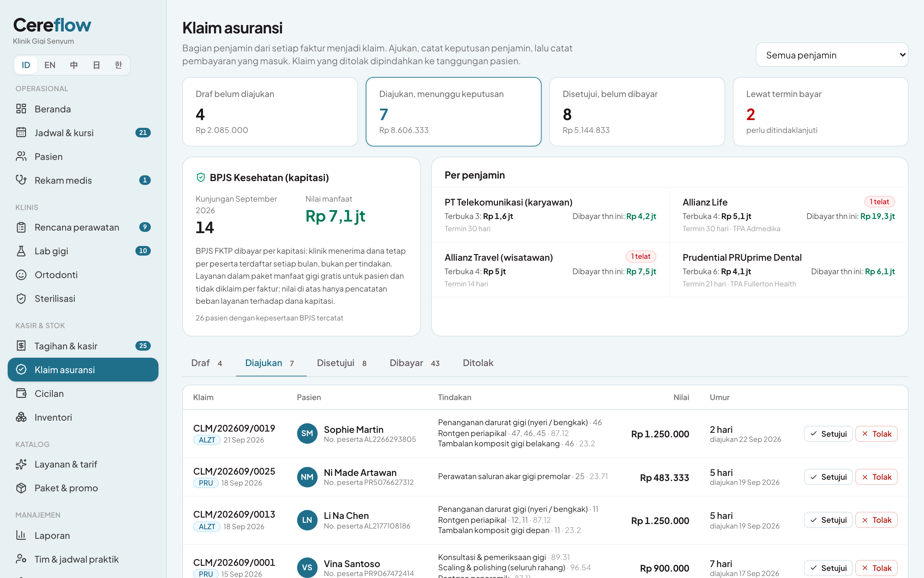Viewport: 924px width, 578px height.
Task: Select the Diajukan, menunggu keputusan card
Action: click(454, 112)
